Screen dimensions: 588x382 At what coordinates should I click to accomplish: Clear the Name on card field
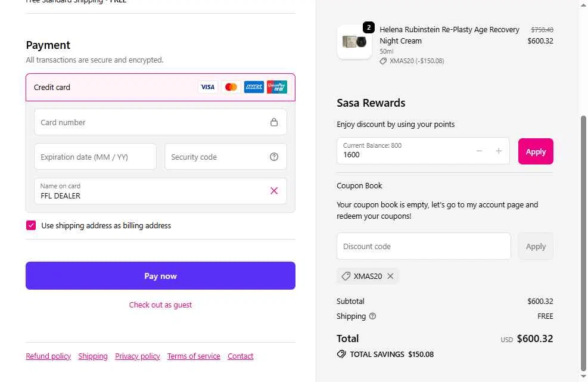[274, 191]
